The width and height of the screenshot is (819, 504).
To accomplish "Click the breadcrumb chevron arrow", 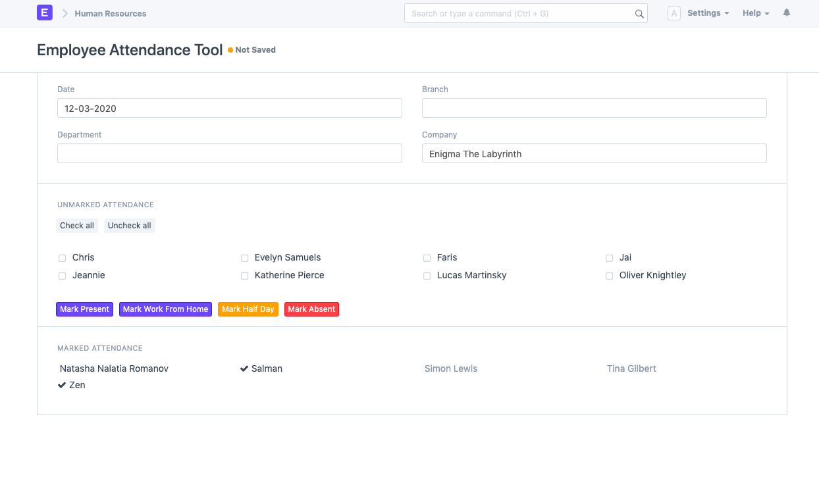I will pyautogui.click(x=65, y=13).
